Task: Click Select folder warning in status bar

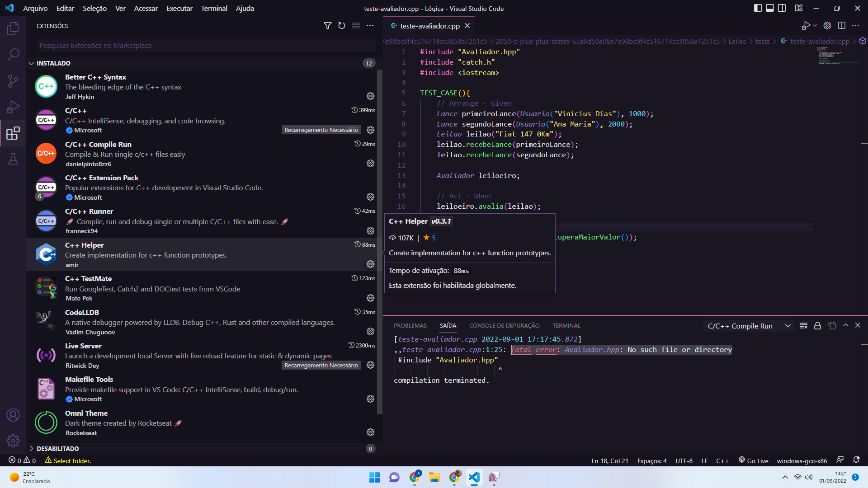Action: pyautogui.click(x=68, y=461)
